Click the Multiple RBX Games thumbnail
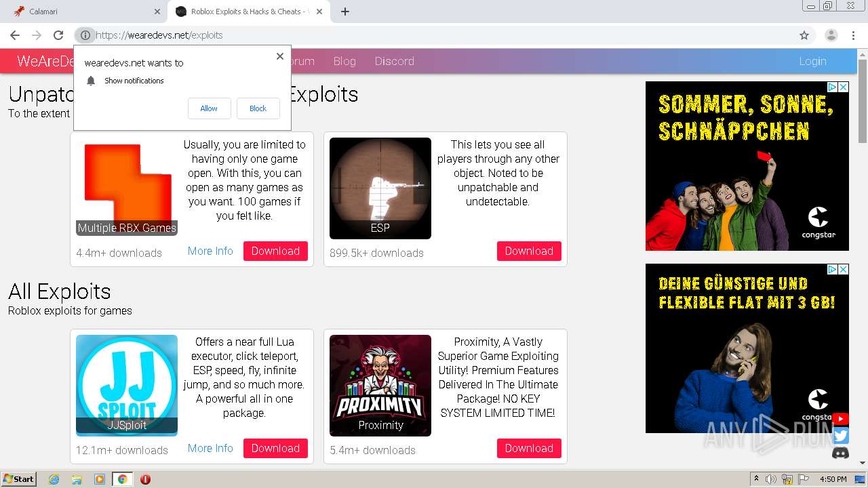Image resolution: width=868 pixels, height=488 pixels. coord(127,186)
